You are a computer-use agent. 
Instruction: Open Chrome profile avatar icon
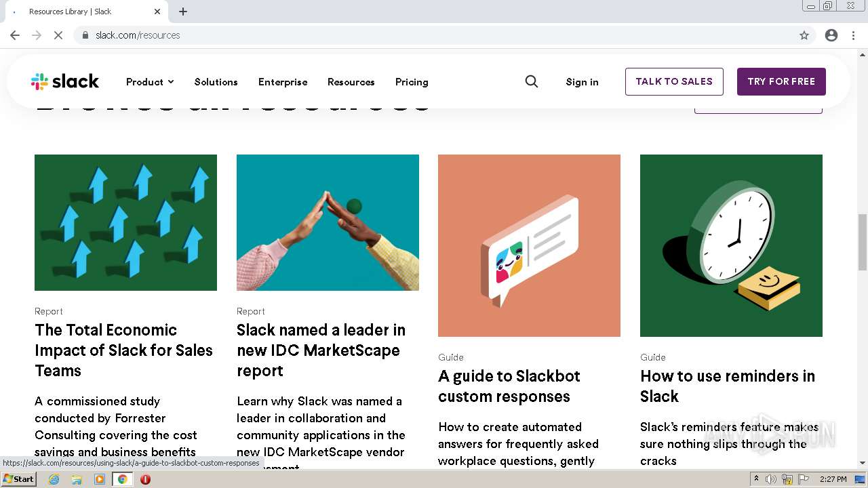[x=831, y=35]
